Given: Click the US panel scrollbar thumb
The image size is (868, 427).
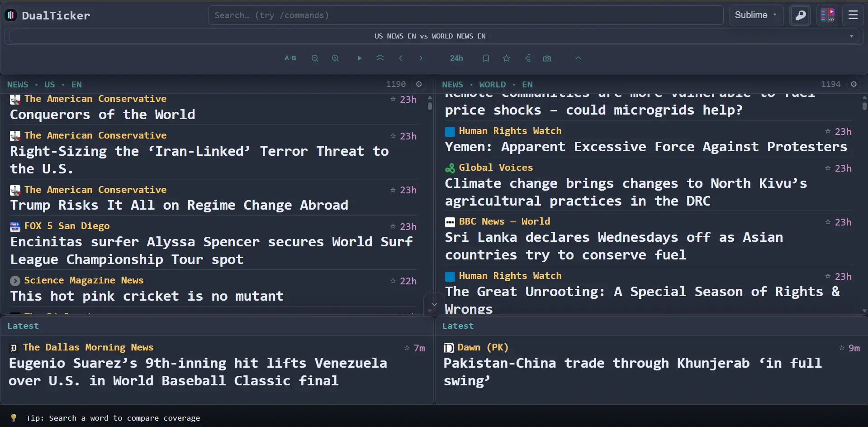Looking at the screenshot, I should pyautogui.click(x=429, y=105).
